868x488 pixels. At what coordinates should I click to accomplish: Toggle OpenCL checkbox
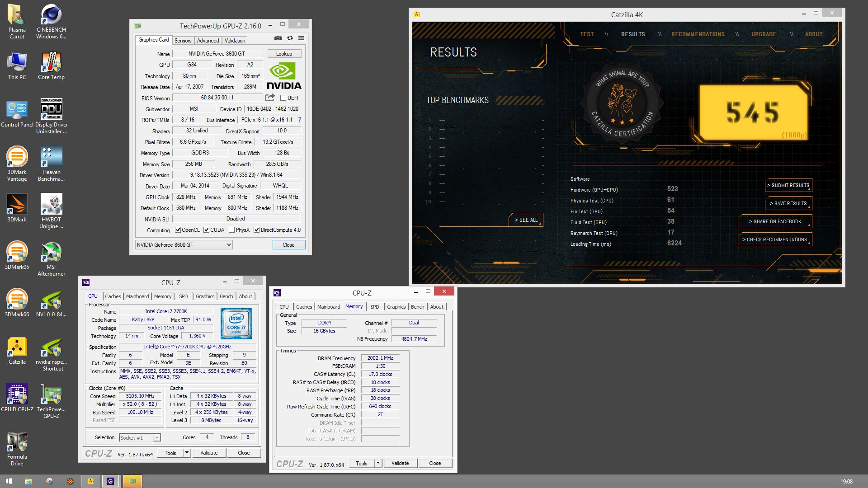click(x=178, y=230)
